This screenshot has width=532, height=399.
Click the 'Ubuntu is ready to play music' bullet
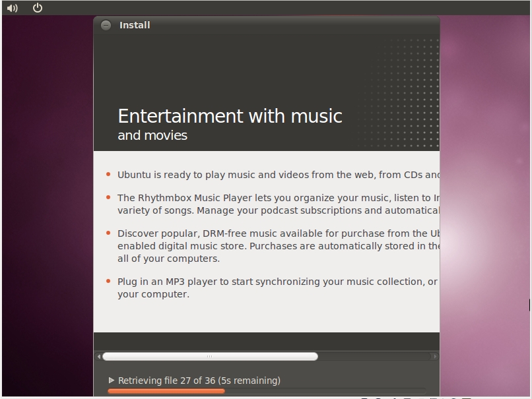pos(279,175)
